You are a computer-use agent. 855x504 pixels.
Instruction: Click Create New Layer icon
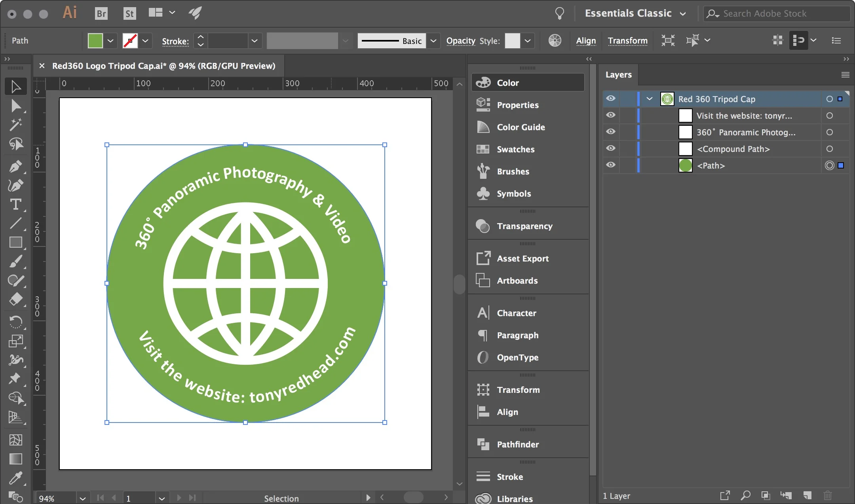(807, 495)
